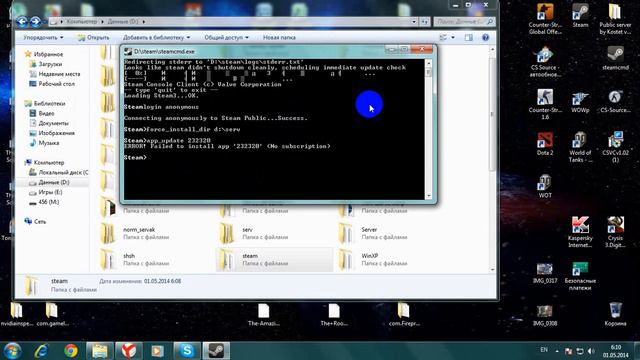Select Музыка library in sidebar
The height and width of the screenshot is (360, 640).
pyautogui.click(x=44, y=143)
